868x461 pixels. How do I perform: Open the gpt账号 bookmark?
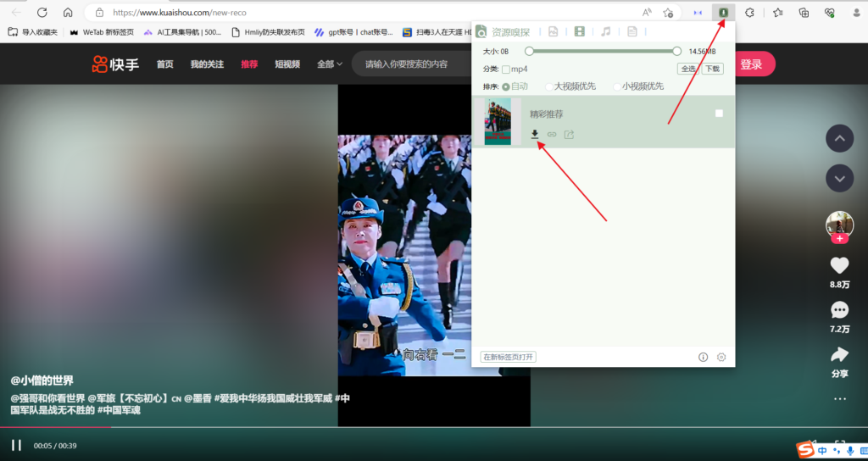pyautogui.click(x=353, y=32)
